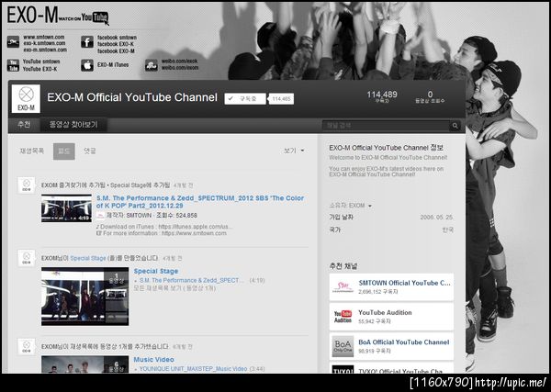The height and width of the screenshot is (392, 551).
Task: Click the 제작자: SMTOWN creator text
Action: (129, 216)
